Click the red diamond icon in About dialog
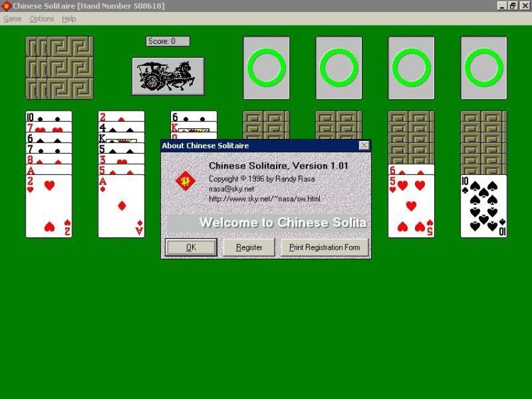 (x=187, y=181)
